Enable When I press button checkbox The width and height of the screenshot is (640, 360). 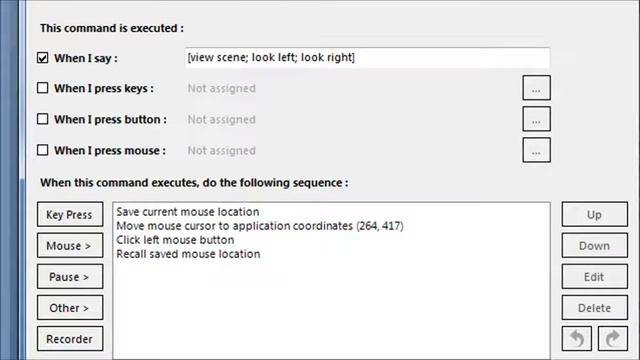[42, 119]
